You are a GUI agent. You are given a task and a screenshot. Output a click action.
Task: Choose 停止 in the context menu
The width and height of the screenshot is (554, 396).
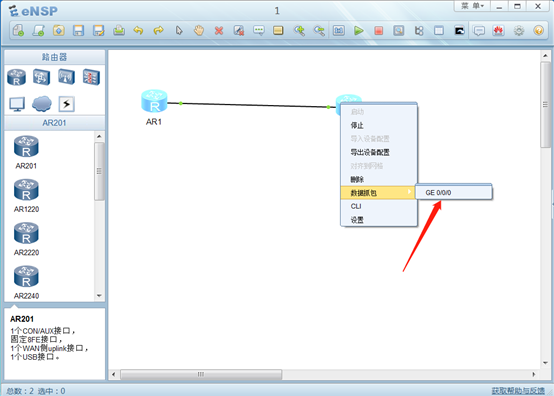point(379,125)
